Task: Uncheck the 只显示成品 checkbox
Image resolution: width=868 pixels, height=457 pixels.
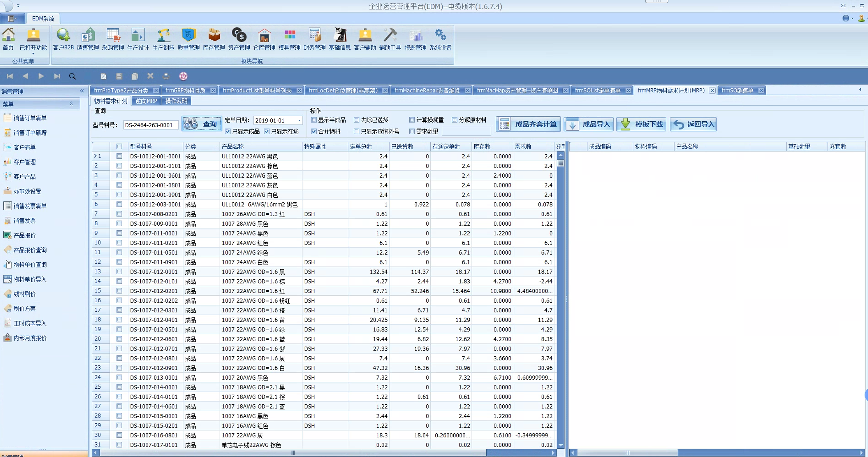Action: point(228,131)
